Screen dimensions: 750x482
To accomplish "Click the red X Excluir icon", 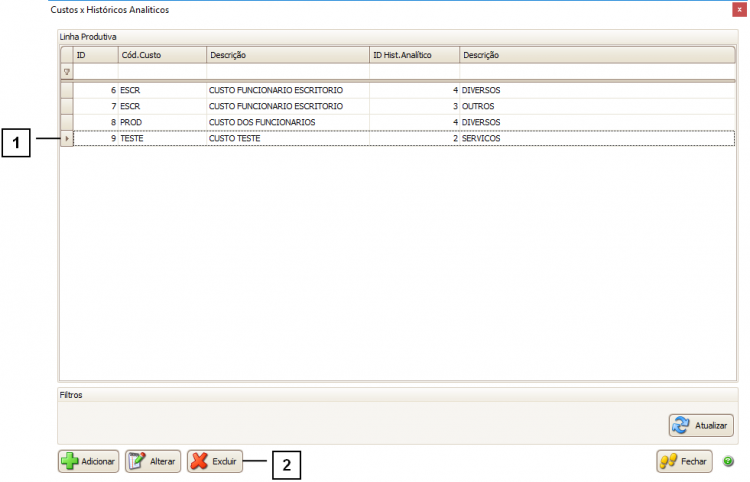I will click(x=200, y=462).
